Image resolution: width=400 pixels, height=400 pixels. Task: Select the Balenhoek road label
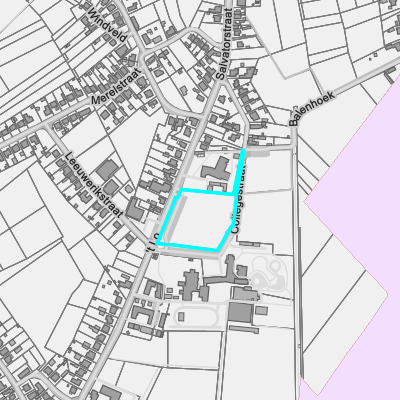(x=312, y=108)
